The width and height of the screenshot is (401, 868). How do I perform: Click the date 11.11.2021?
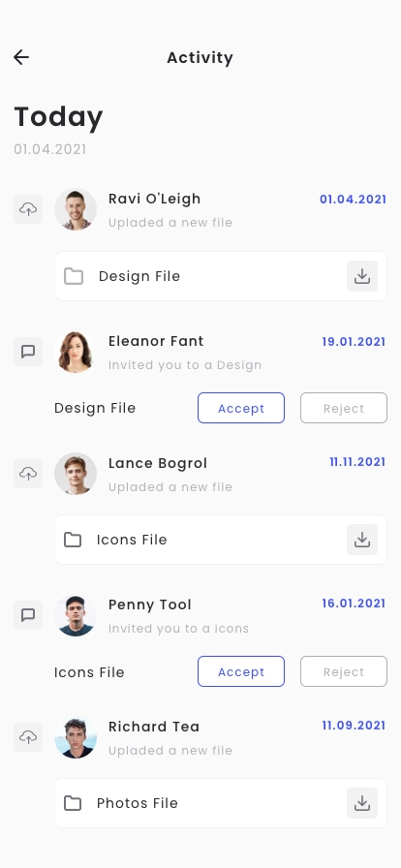tap(357, 462)
